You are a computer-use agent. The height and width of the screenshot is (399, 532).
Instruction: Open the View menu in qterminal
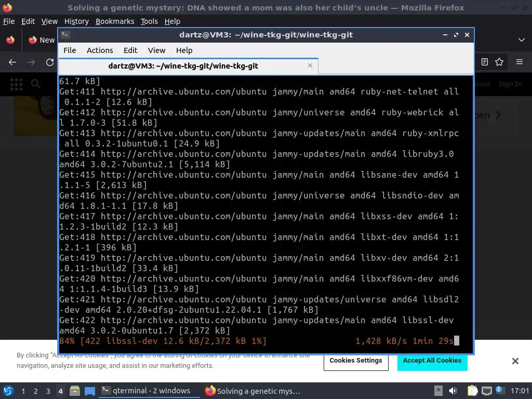click(x=156, y=50)
